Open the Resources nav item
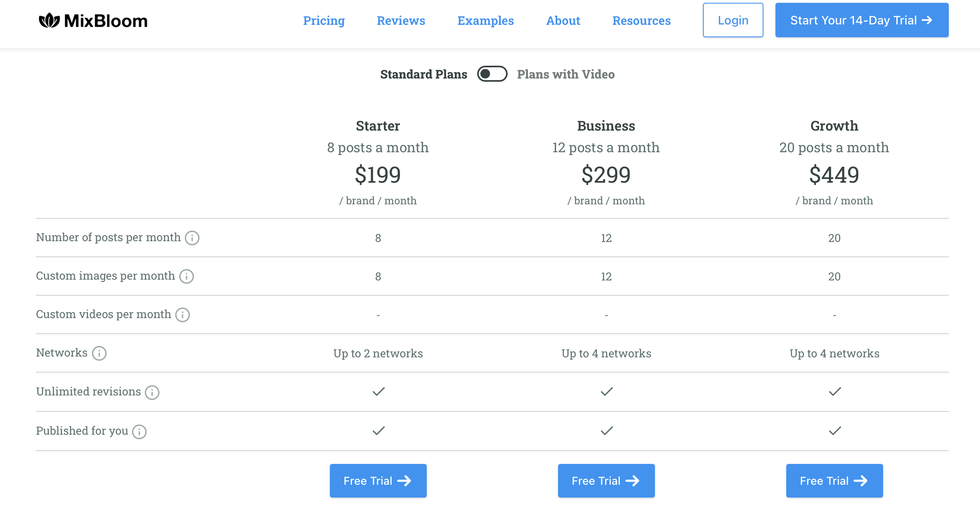 pos(641,20)
